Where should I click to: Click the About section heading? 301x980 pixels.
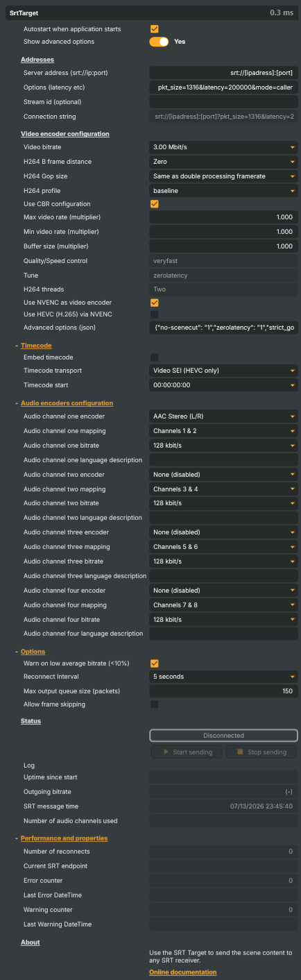31,943
